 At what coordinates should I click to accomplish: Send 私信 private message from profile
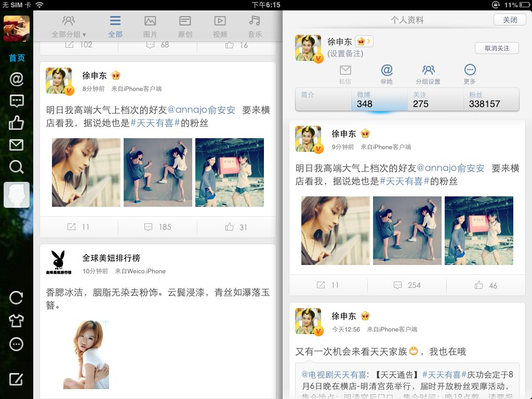coord(345,74)
